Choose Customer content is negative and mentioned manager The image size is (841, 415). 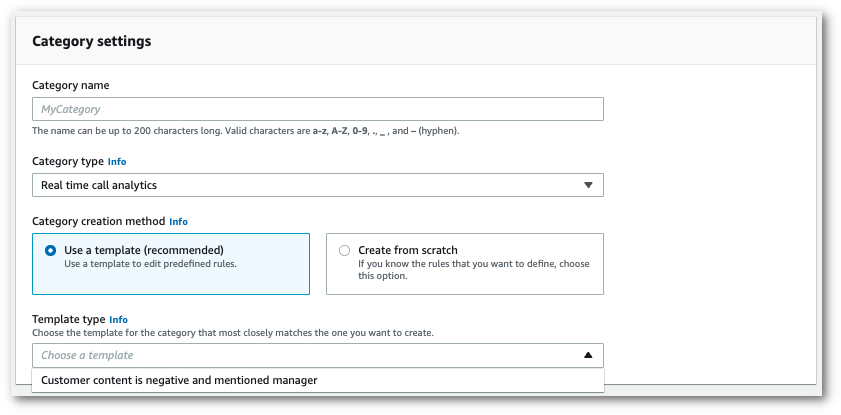pyautogui.click(x=179, y=380)
